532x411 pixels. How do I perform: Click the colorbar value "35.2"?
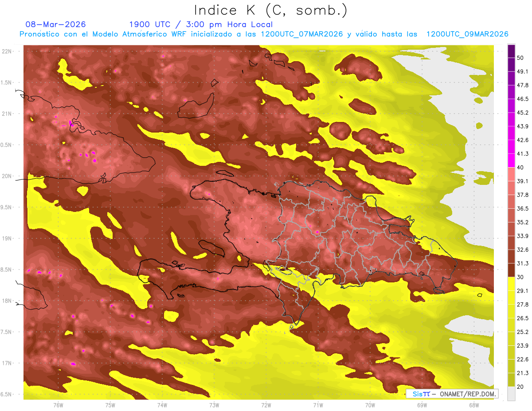pos(523,222)
